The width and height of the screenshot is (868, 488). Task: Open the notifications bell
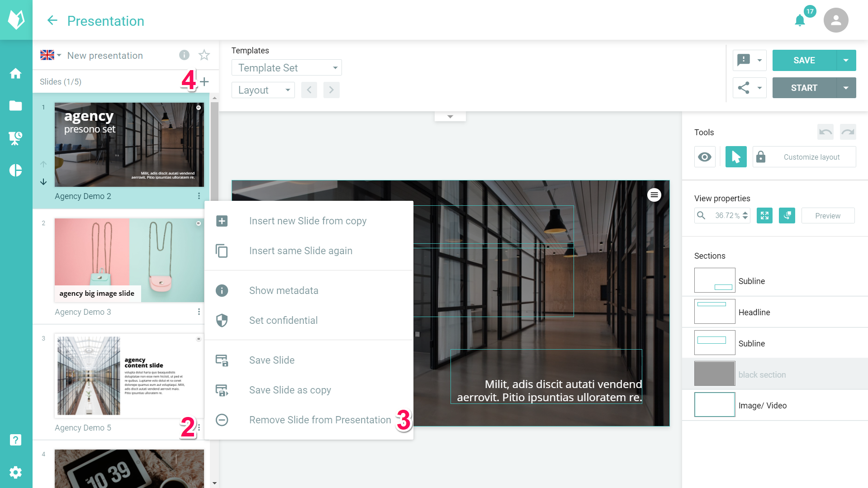point(800,21)
